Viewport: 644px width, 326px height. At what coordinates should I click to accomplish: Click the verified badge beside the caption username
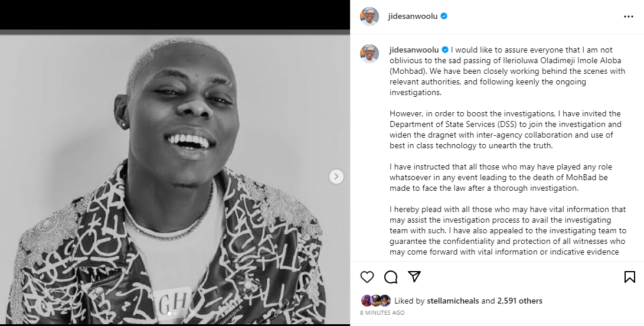[x=445, y=50]
